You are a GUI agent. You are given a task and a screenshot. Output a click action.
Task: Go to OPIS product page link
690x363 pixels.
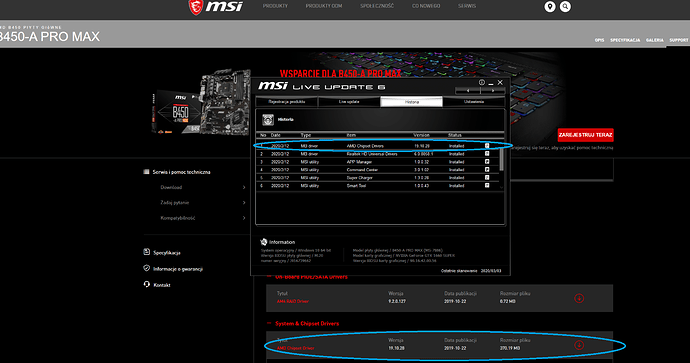pyautogui.click(x=599, y=40)
